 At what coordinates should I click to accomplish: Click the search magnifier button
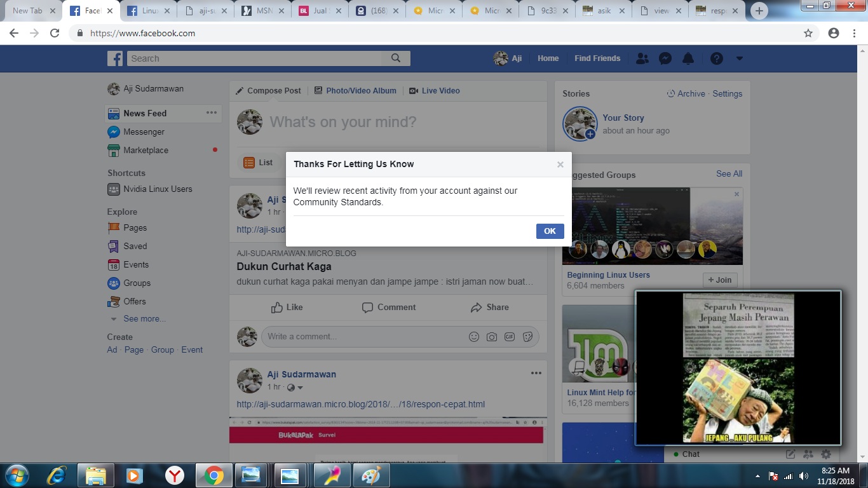[x=396, y=58]
